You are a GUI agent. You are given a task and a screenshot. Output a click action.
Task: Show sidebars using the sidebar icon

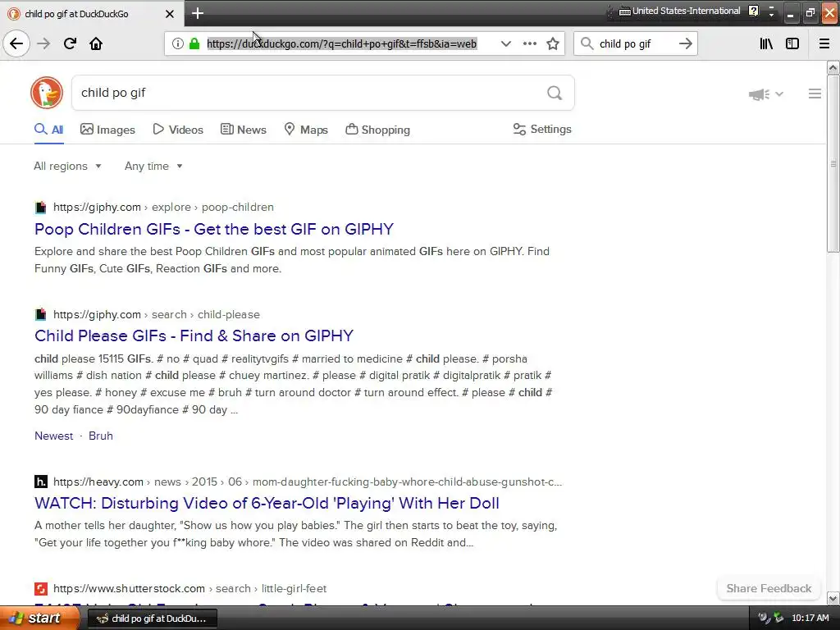pyautogui.click(x=792, y=43)
